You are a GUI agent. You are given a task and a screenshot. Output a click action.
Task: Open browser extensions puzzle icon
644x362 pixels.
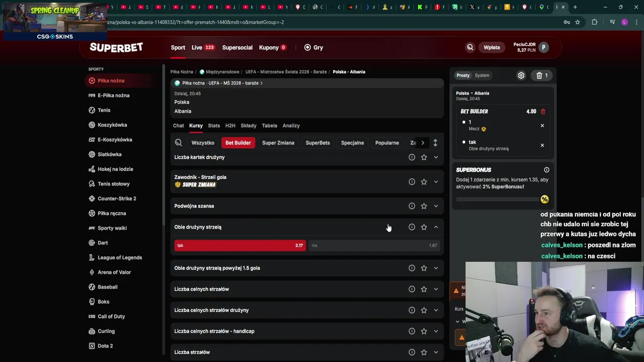(x=594, y=22)
